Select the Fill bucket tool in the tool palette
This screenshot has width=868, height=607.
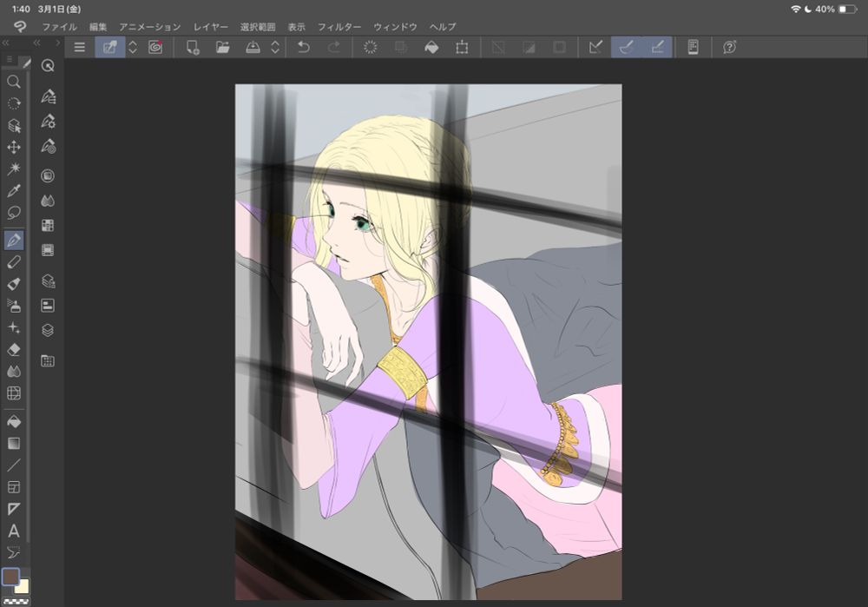(x=14, y=421)
